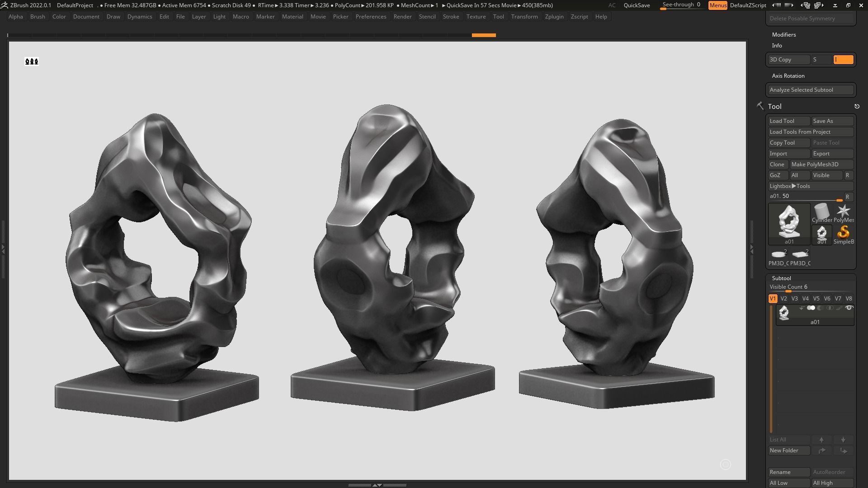Adjust the Visible Count slider

pyautogui.click(x=811, y=287)
